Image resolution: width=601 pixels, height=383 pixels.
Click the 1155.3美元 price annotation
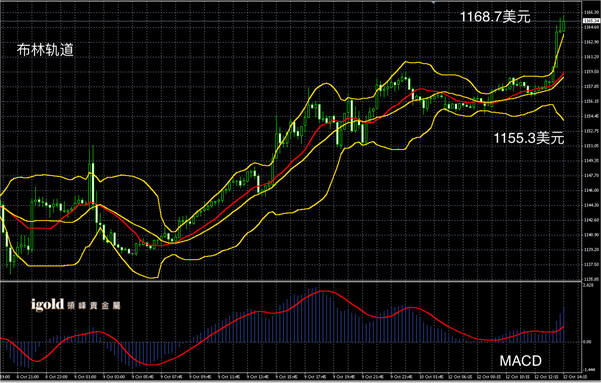coord(529,138)
